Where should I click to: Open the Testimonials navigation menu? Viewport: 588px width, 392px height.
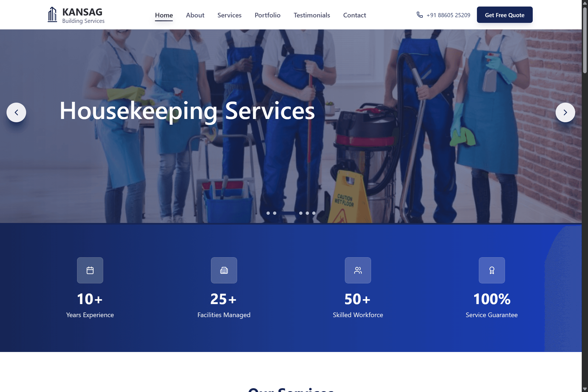pos(311,15)
